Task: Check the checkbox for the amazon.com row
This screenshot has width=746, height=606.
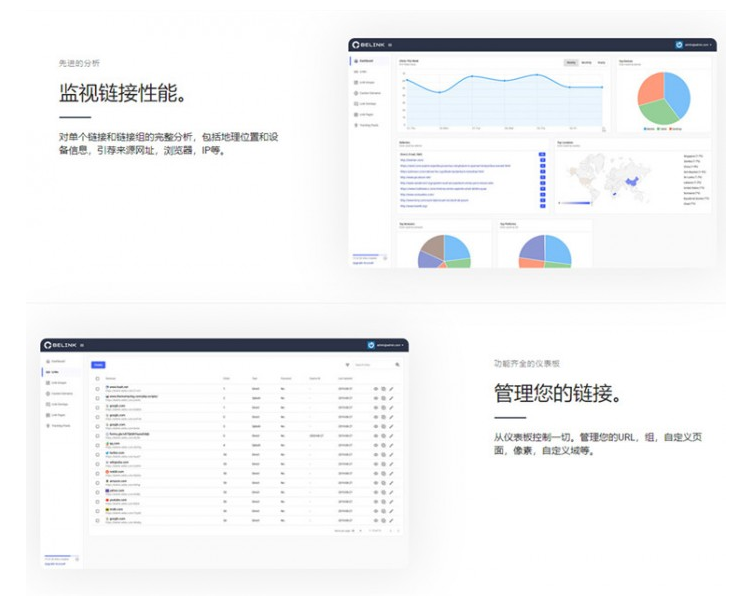Action: (x=97, y=481)
